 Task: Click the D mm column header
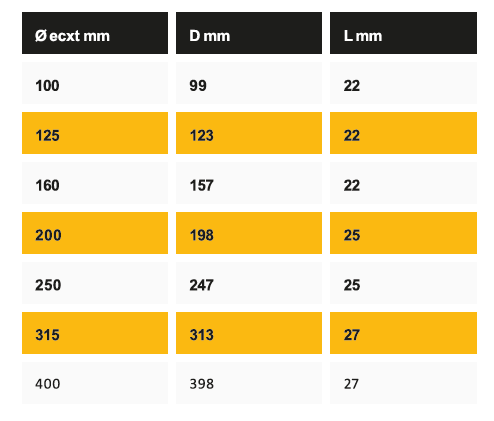[x=249, y=33]
